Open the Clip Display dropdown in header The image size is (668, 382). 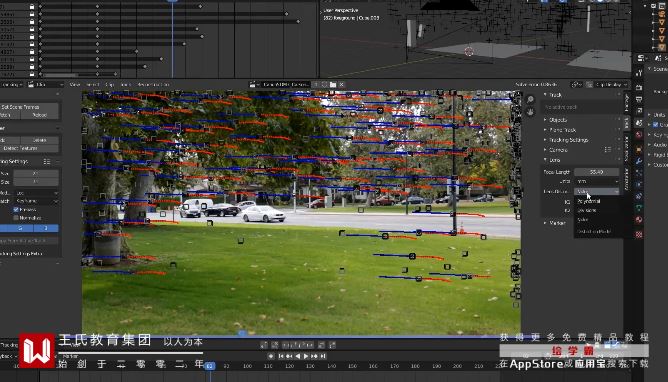[612, 84]
